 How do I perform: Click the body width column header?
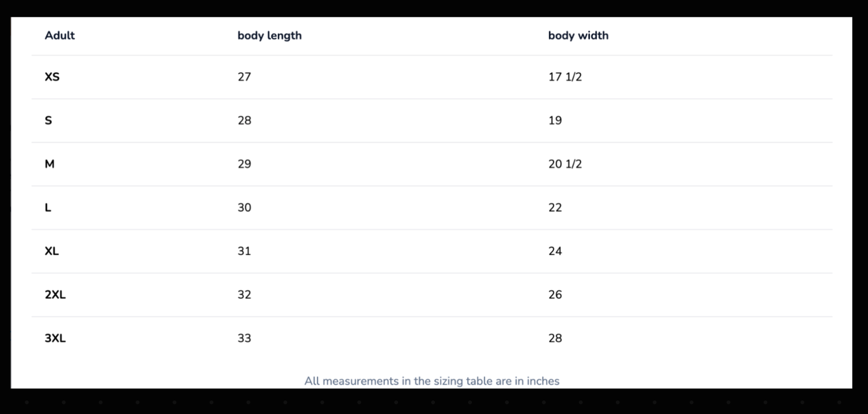578,36
